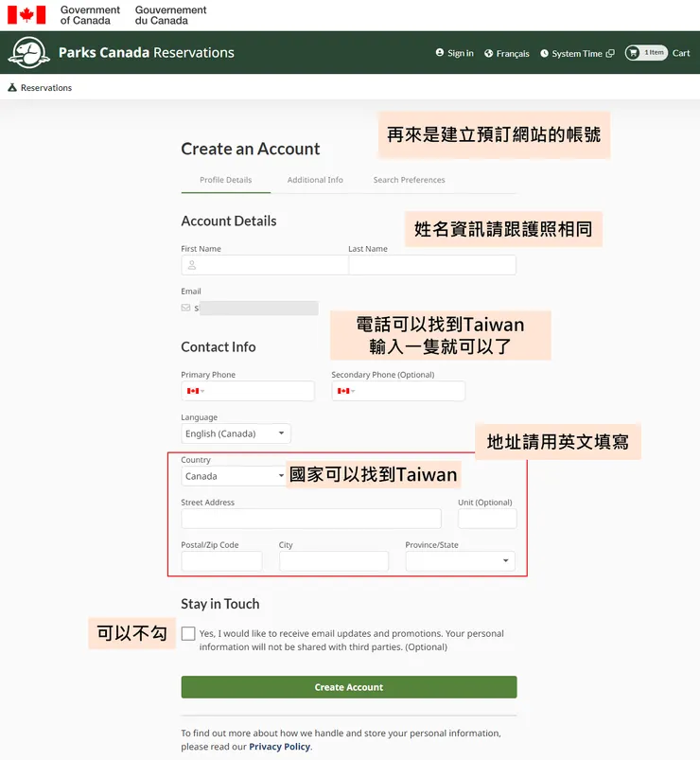Switch to the Search Preferences tab
Viewport: 700px width, 760px height.
(409, 180)
